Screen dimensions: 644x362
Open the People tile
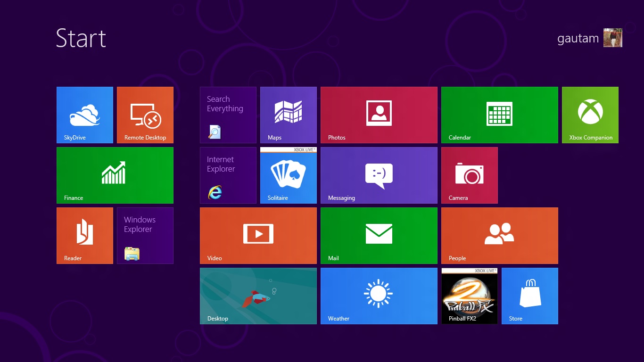500,236
